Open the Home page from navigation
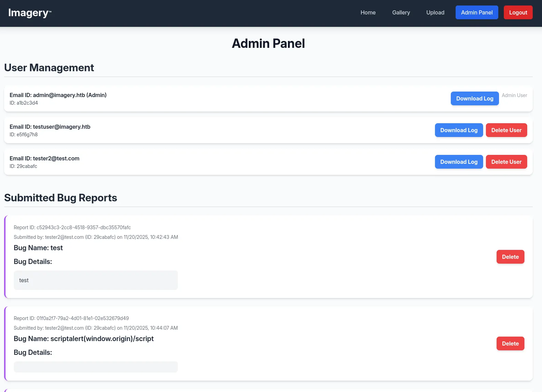This screenshot has width=542, height=392. 368,12
